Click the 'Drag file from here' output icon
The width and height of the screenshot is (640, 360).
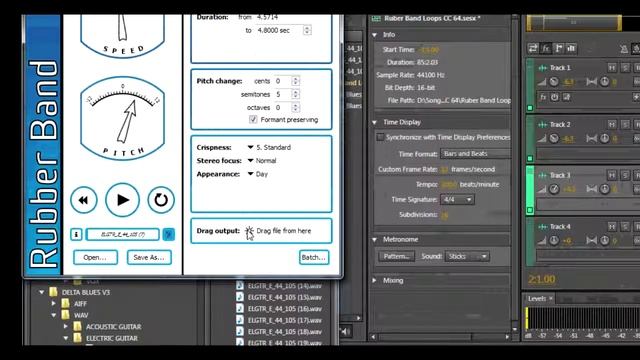coord(249,231)
